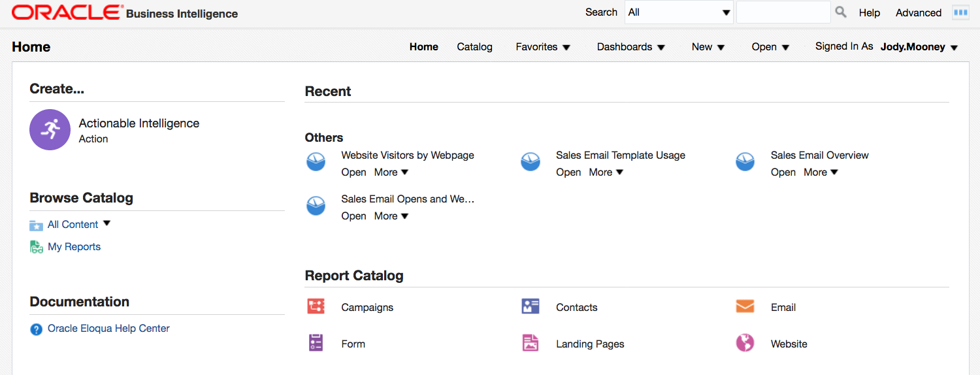Click the Actionable Intelligence running-man icon
The width and height of the screenshot is (980, 375).
[50, 129]
